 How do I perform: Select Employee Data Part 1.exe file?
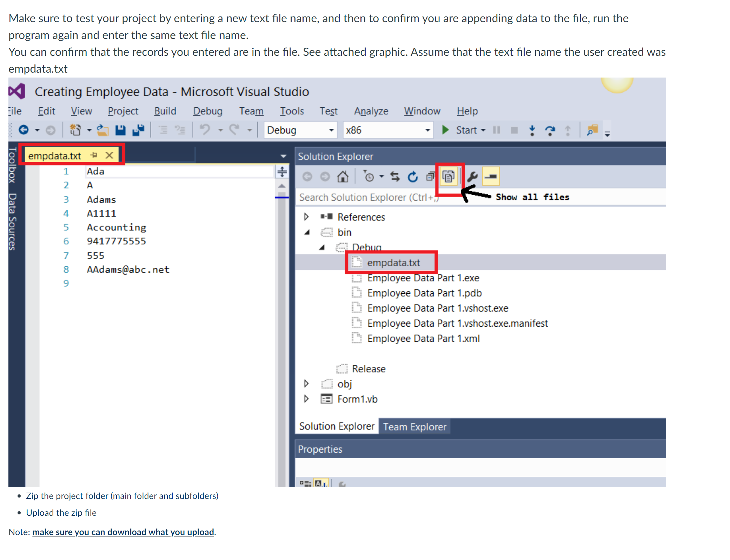(423, 278)
